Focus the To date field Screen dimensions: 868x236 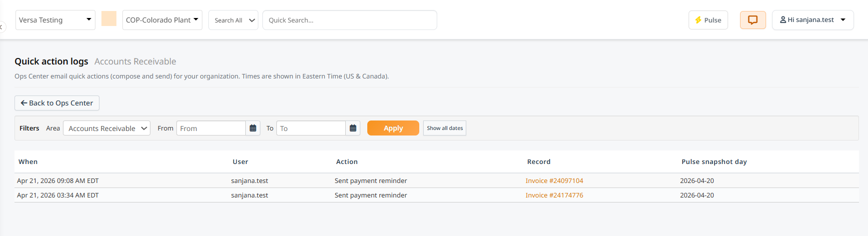[x=311, y=128]
